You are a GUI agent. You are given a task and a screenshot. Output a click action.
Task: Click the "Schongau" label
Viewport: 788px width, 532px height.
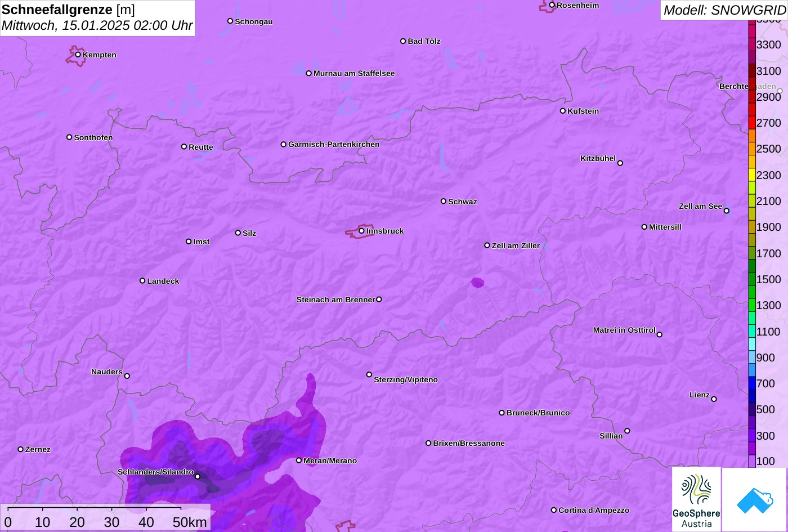pos(254,21)
